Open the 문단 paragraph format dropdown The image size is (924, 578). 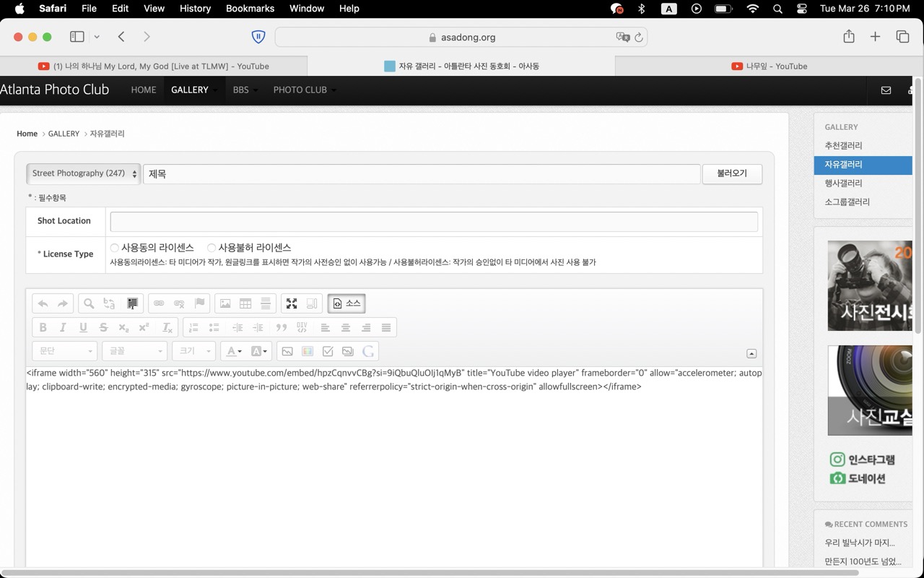[x=65, y=351]
